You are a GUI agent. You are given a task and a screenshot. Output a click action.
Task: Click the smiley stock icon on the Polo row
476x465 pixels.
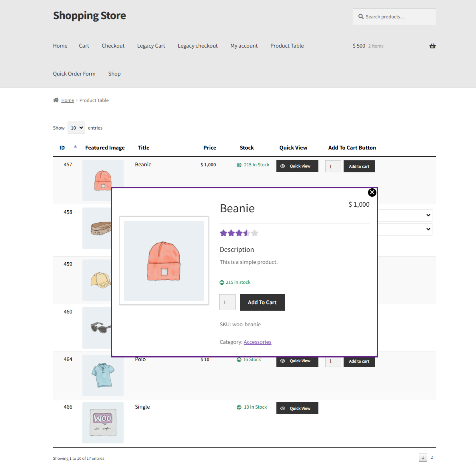click(238, 359)
